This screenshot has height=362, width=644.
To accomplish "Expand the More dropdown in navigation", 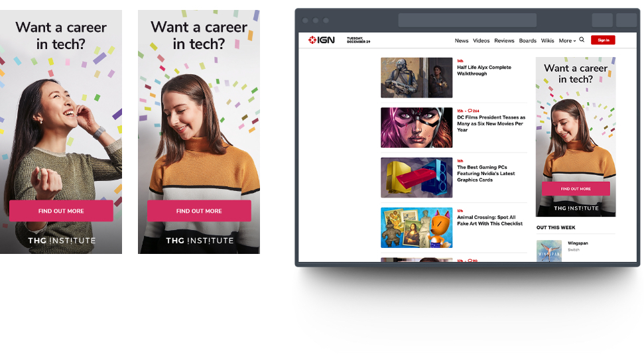I will (567, 40).
